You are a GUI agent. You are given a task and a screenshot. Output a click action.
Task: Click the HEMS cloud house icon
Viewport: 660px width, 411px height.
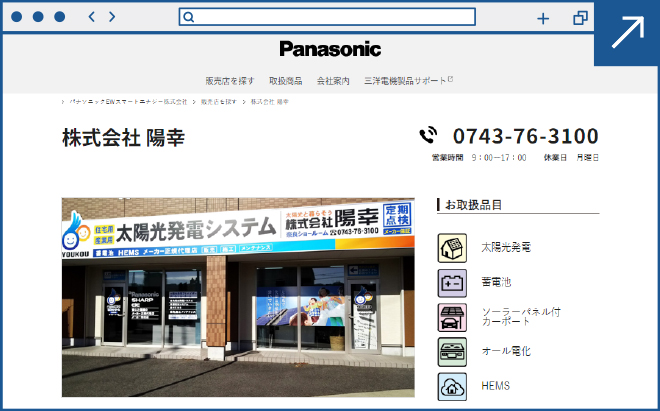click(x=452, y=387)
